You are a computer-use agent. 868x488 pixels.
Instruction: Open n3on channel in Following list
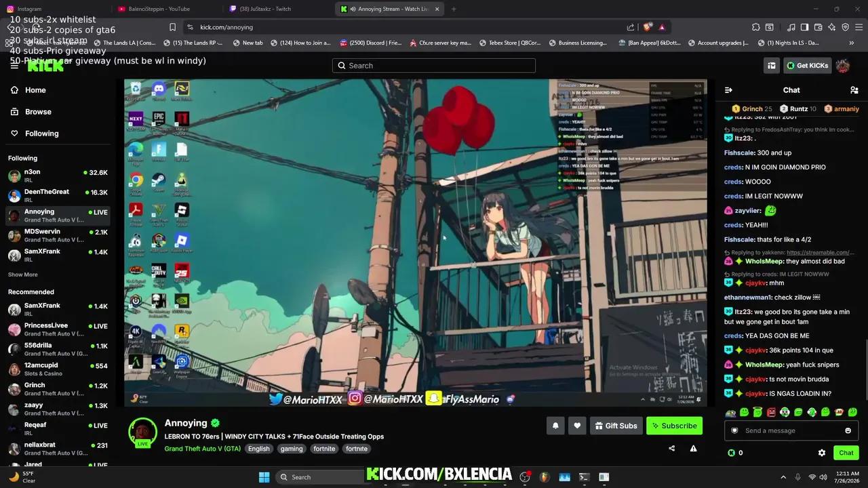coord(58,176)
